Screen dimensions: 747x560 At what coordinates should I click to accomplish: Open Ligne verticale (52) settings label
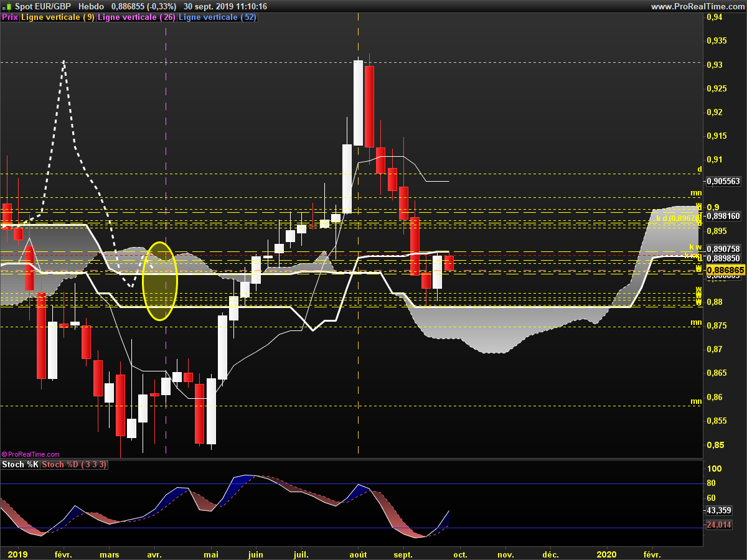(217, 17)
